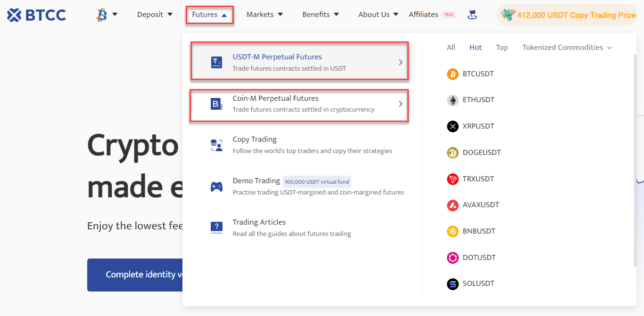Expand the Benefits dropdown menu
The height and width of the screenshot is (316, 644).
(x=321, y=15)
